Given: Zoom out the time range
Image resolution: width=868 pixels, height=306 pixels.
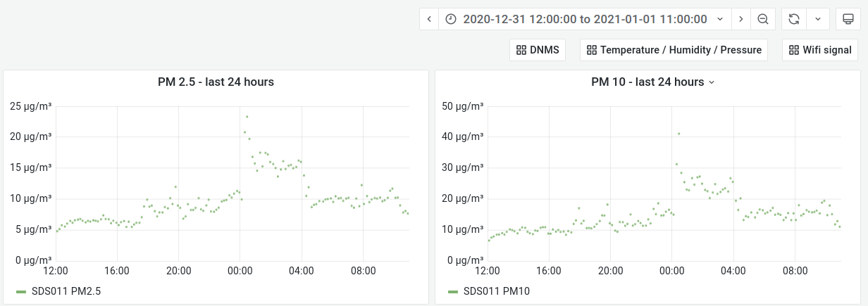Looking at the screenshot, I should 762,19.
